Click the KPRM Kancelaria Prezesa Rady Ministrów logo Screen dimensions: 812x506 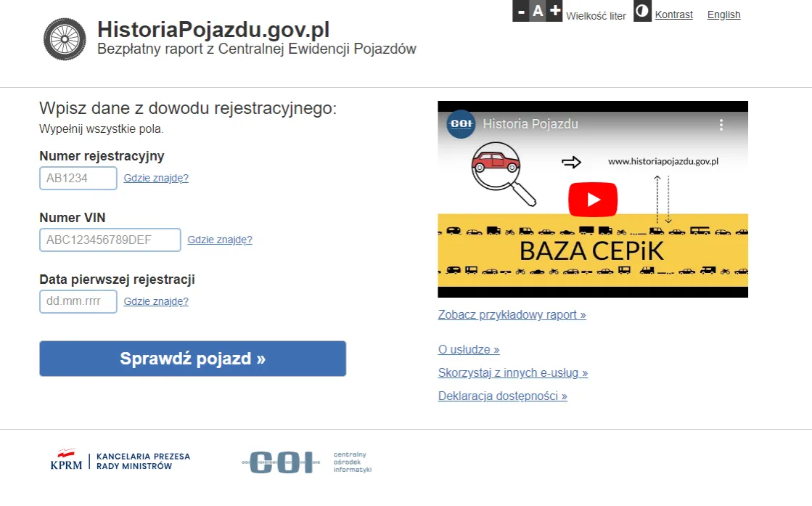[x=120, y=460]
